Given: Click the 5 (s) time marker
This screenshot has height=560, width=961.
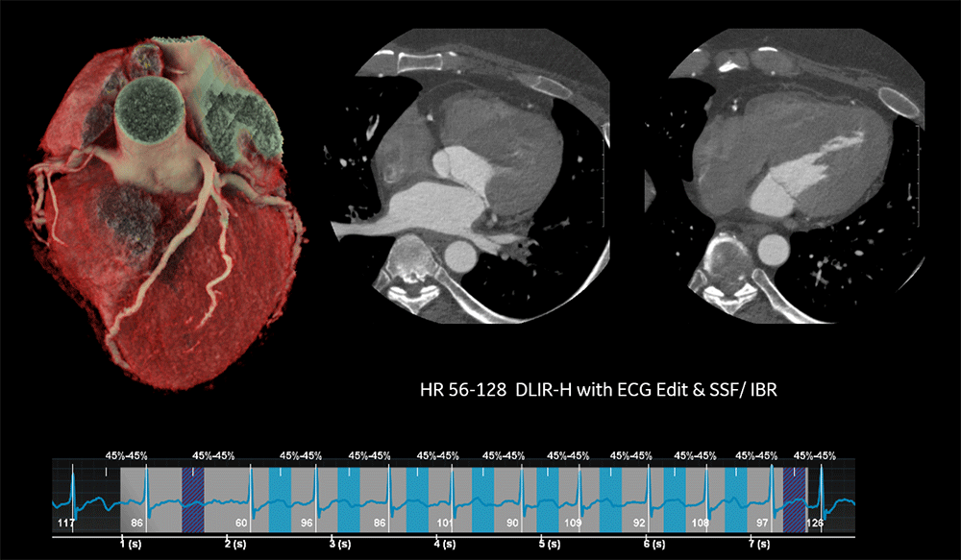Looking at the screenshot, I should (x=546, y=545).
